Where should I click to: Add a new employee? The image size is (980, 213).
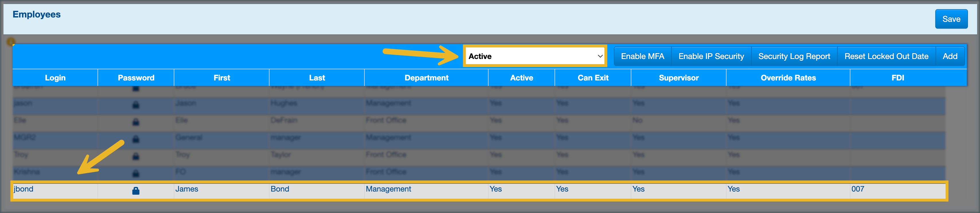pos(950,56)
